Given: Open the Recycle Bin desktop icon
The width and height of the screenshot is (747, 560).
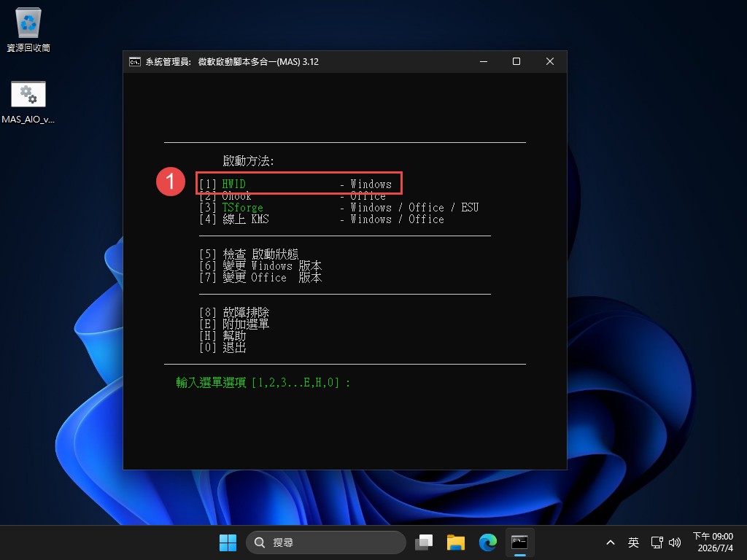Looking at the screenshot, I should (x=28, y=29).
